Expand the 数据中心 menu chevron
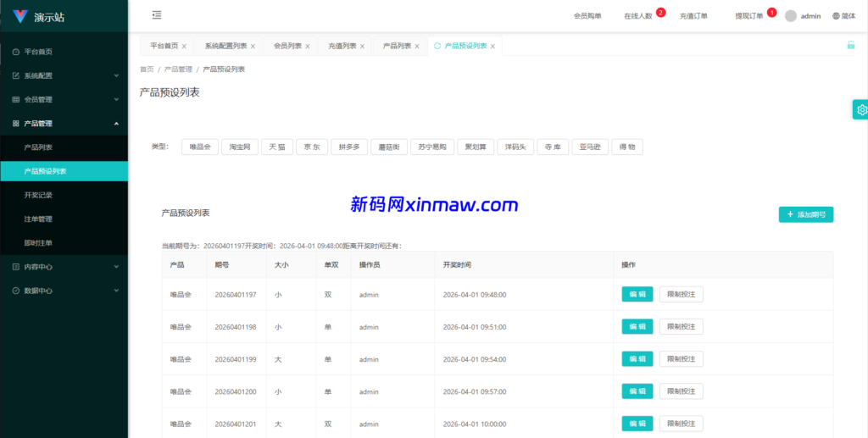The image size is (868, 438). pyautogui.click(x=116, y=291)
